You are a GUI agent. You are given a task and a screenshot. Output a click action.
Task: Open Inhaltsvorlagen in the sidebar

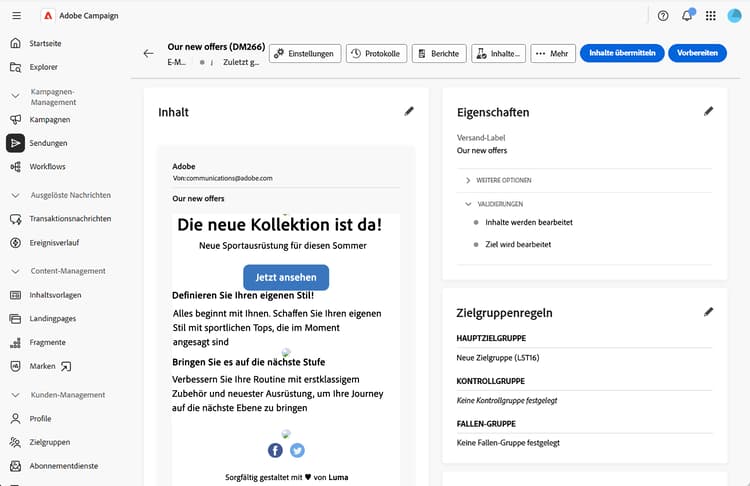(55, 295)
